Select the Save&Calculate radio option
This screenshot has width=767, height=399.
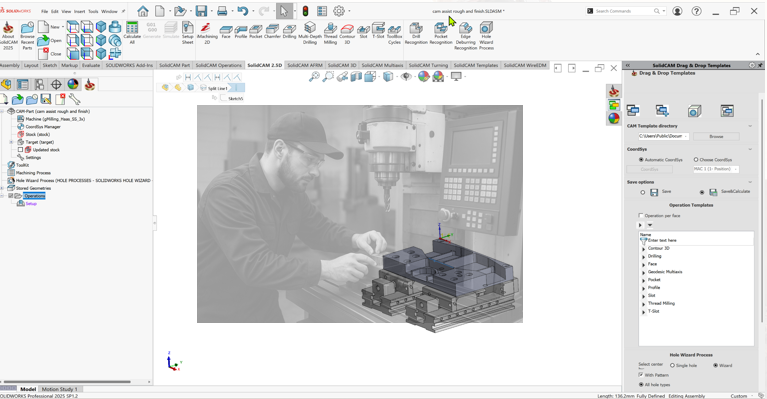(x=702, y=193)
